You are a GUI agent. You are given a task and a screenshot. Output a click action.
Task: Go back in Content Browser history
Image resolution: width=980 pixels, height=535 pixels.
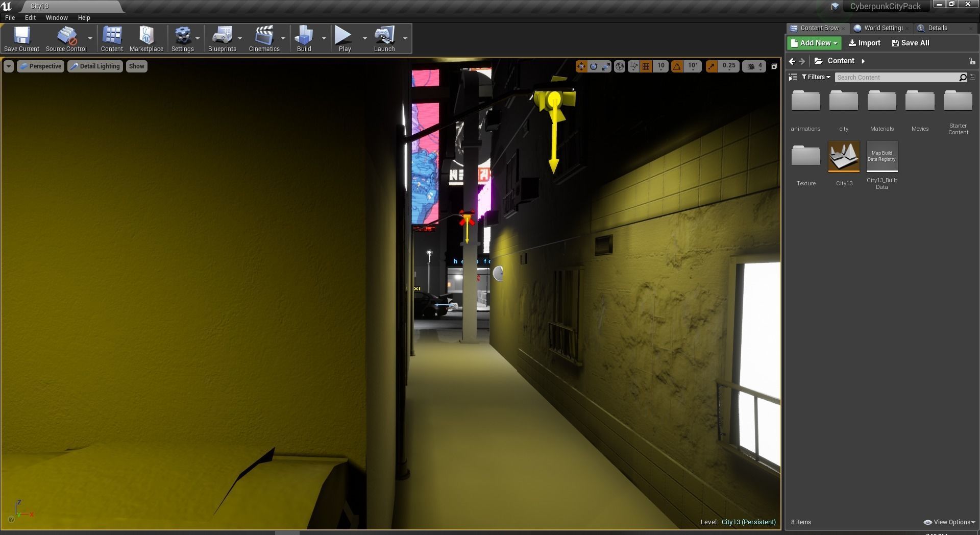point(792,61)
